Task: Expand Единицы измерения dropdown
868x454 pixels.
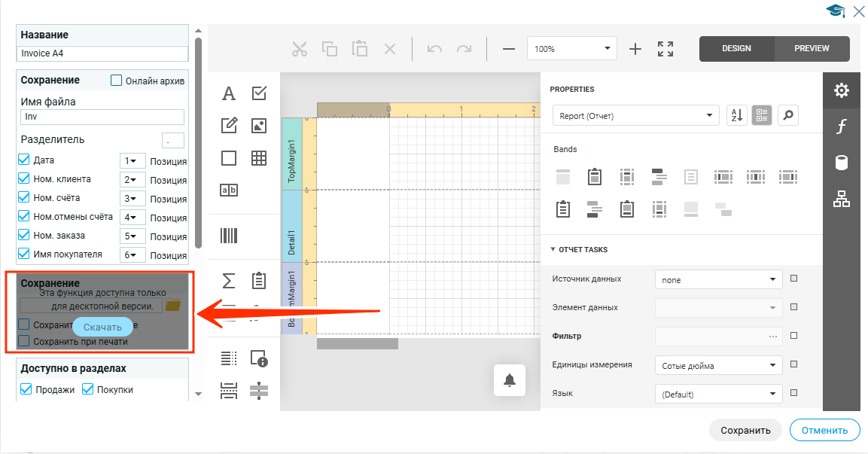Action: pos(718,365)
